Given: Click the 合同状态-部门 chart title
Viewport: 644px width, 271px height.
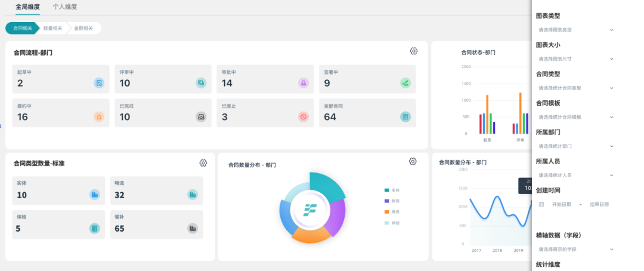Looking at the screenshot, I should (478, 52).
